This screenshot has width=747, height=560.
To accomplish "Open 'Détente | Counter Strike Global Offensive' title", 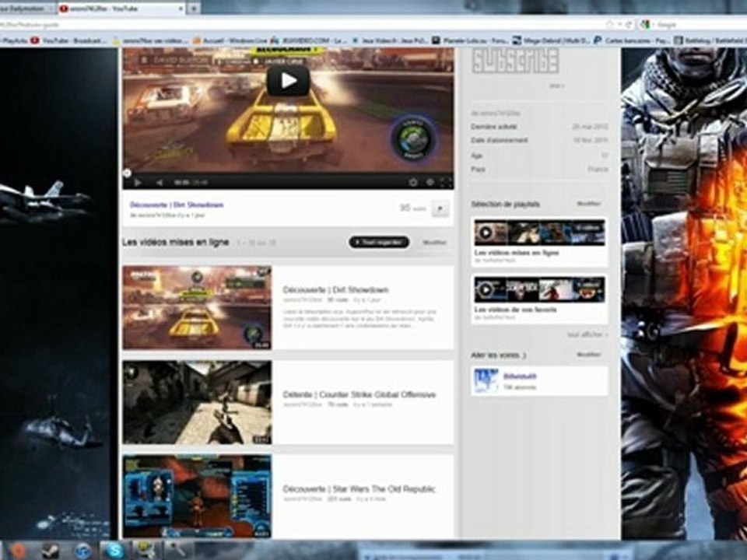I will coord(359,394).
